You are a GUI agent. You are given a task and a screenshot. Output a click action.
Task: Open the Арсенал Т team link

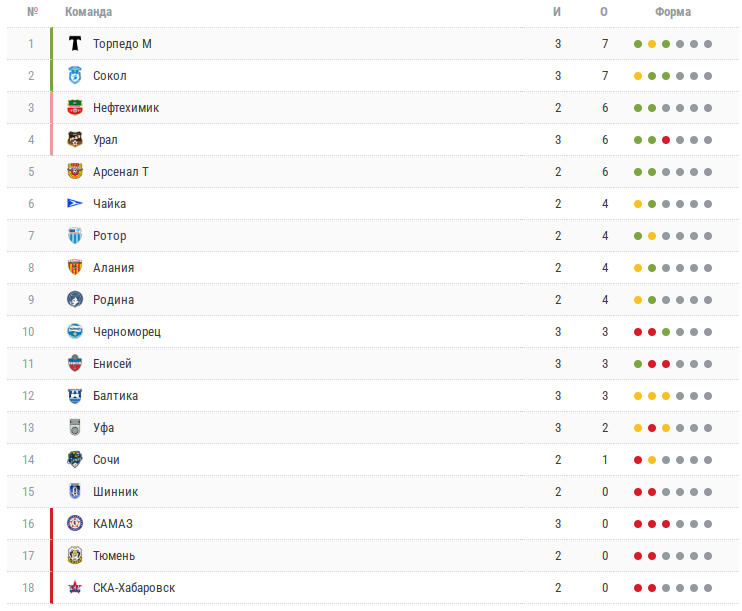[x=121, y=172]
